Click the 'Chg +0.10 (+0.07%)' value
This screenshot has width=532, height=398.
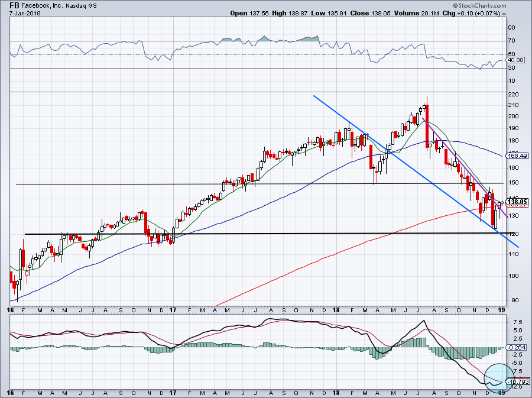click(472, 13)
